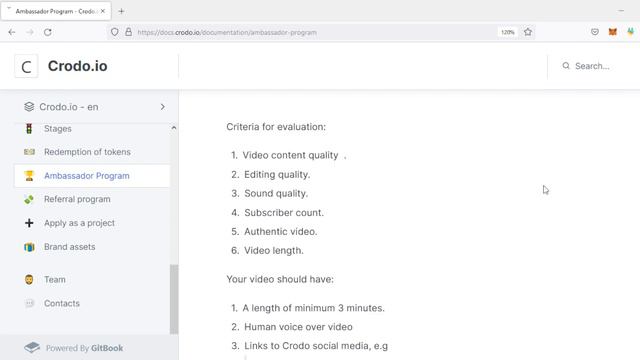The image size is (640, 360).
Task: Click the 120% zoom level indicator
Action: (507, 32)
